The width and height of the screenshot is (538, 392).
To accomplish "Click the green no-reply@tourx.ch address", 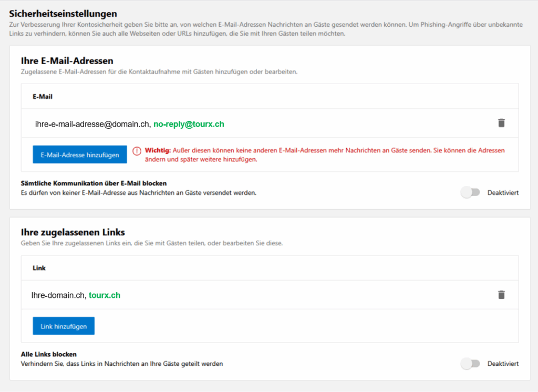I will point(189,124).
